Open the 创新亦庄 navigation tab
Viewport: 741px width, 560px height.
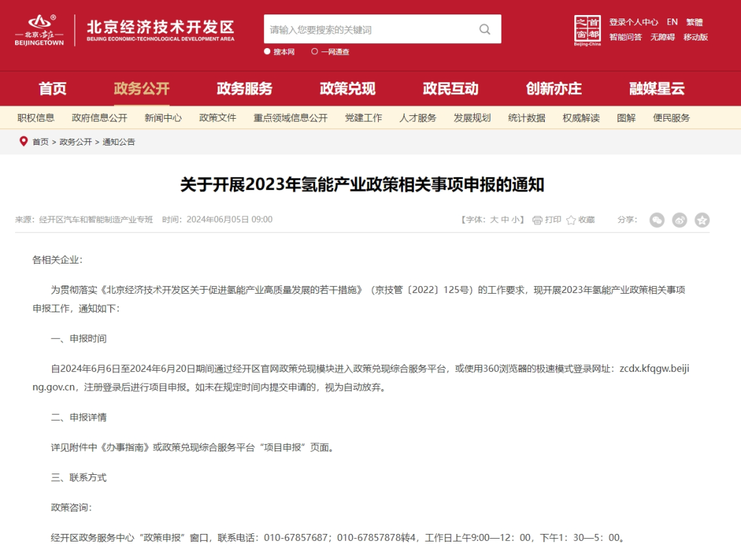click(554, 89)
